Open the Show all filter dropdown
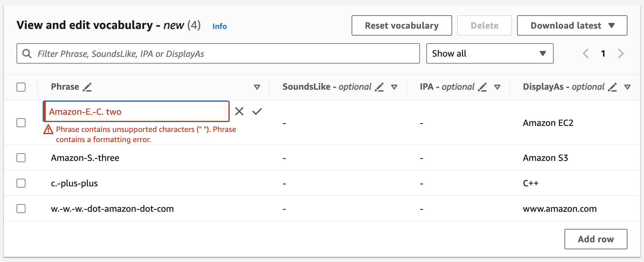Viewport: 644px width, 262px height. (x=489, y=53)
